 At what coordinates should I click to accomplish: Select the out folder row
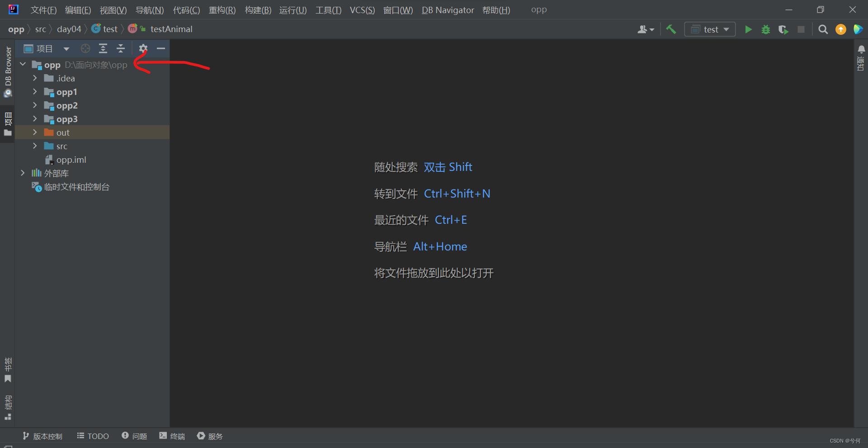92,132
